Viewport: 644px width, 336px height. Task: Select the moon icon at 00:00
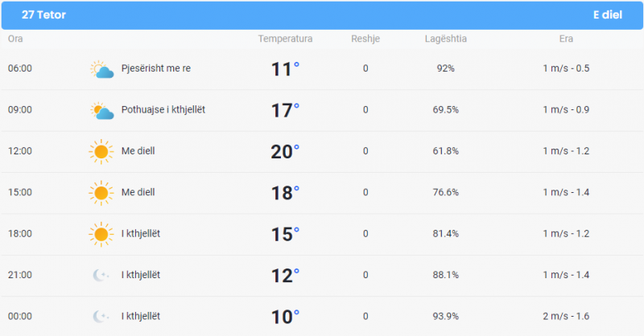point(101,317)
